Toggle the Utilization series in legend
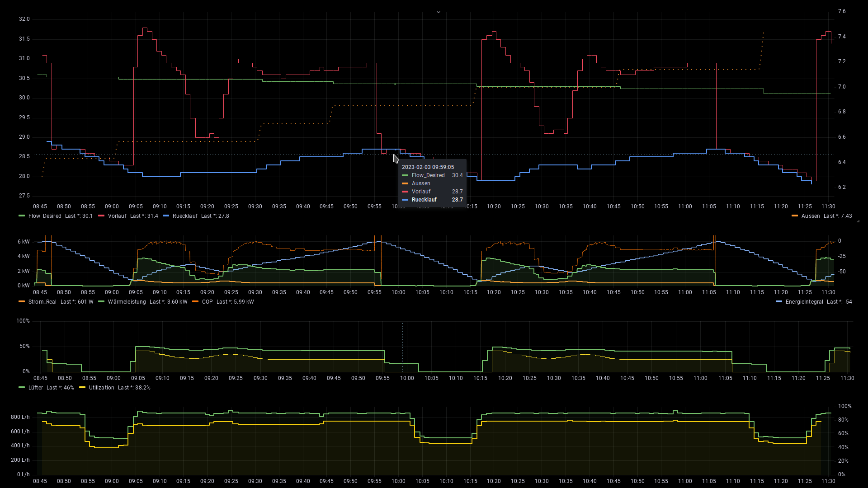 coord(102,388)
